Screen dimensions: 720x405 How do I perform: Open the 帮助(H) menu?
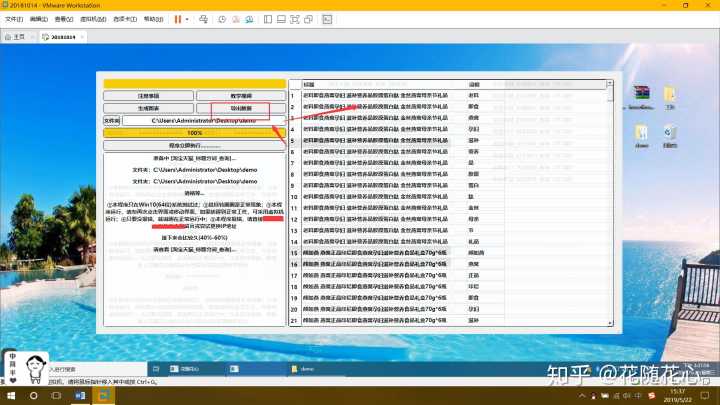tap(153, 19)
